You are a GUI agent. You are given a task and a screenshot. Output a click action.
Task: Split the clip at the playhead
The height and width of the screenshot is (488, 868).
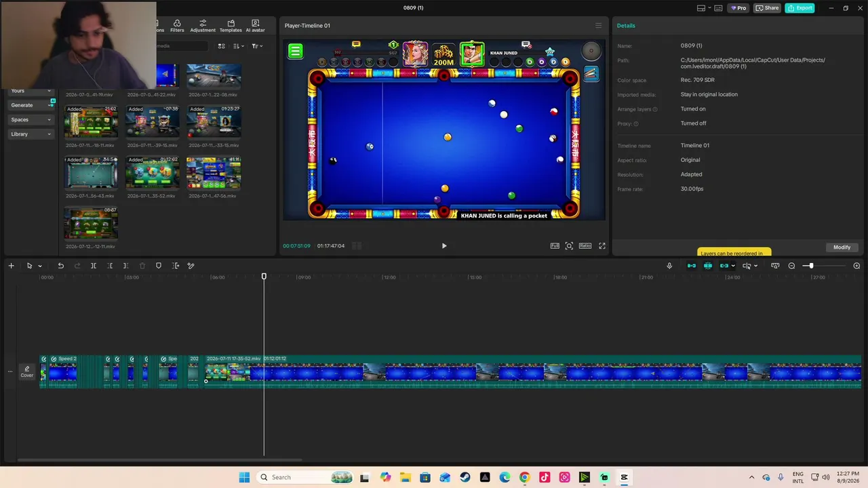click(x=94, y=266)
